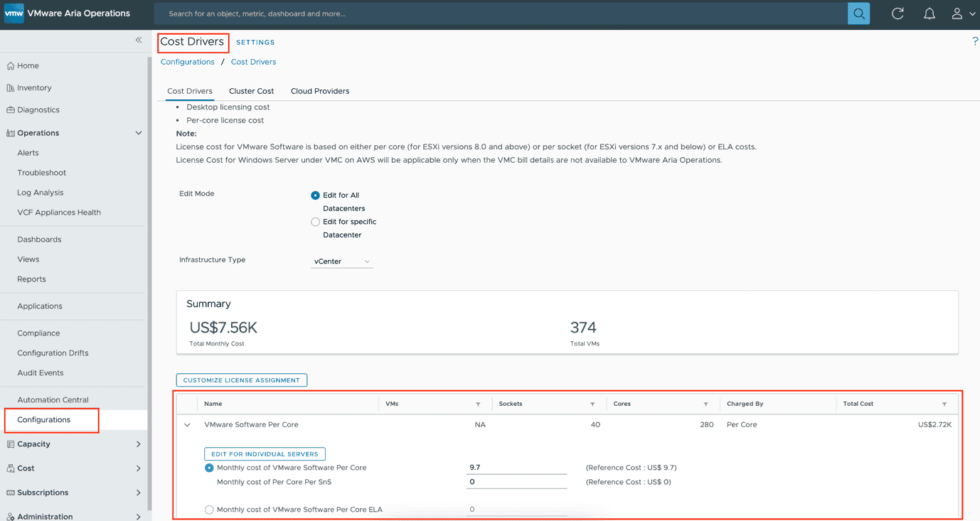Open the Infrastructure Type vCenter dropdown
Screen dimensions: 980x521
point(342,262)
